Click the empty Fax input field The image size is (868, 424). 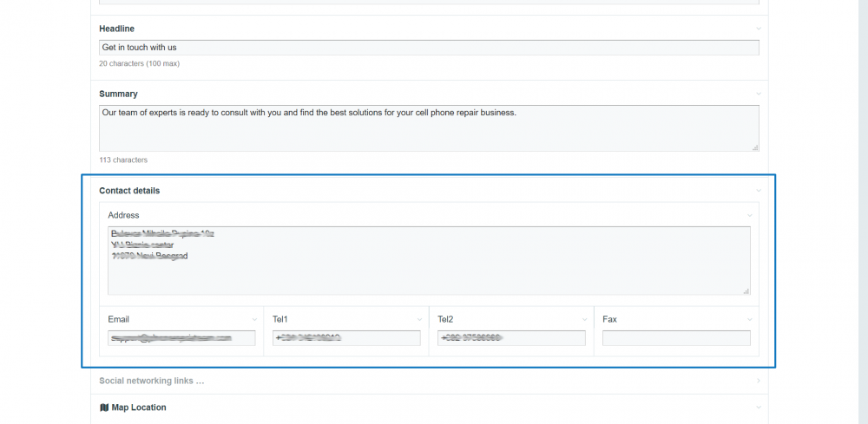pyautogui.click(x=676, y=338)
